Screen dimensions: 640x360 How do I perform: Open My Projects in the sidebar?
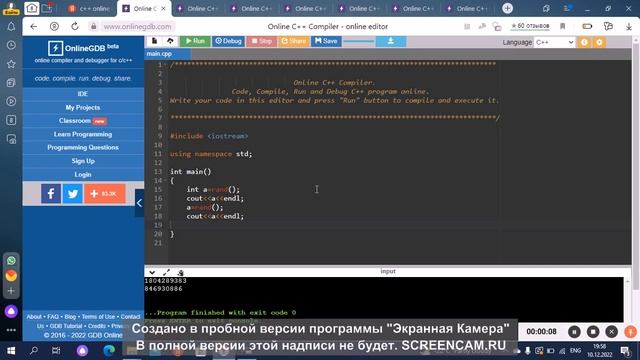click(x=83, y=107)
